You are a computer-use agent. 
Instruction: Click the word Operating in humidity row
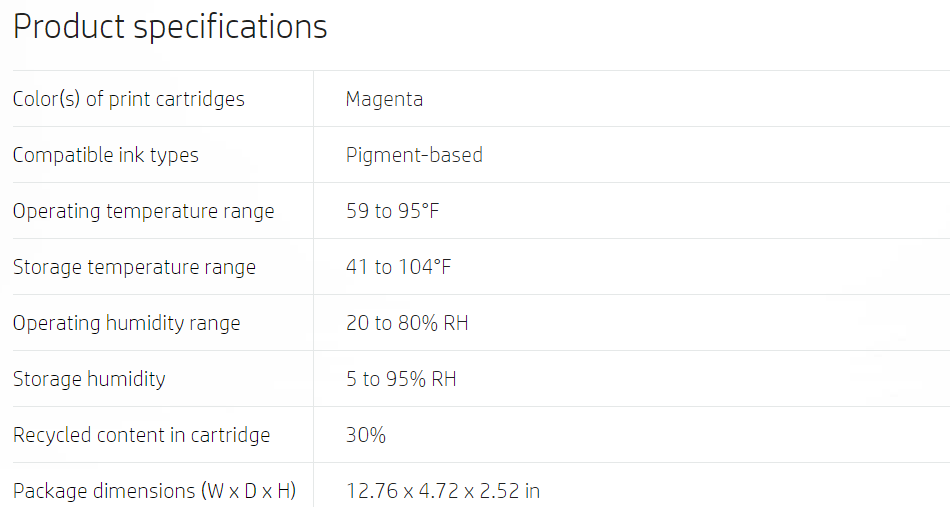56,323
